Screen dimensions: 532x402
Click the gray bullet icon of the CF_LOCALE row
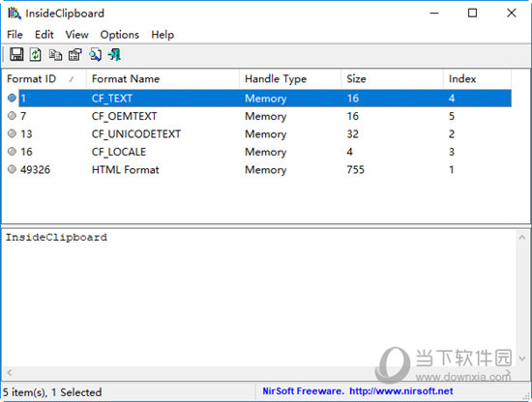point(12,151)
